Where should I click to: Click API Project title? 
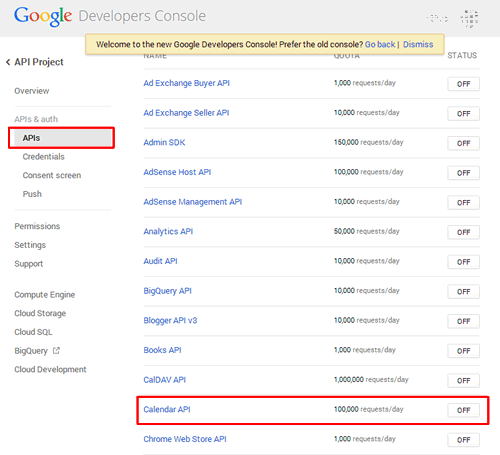coord(39,62)
